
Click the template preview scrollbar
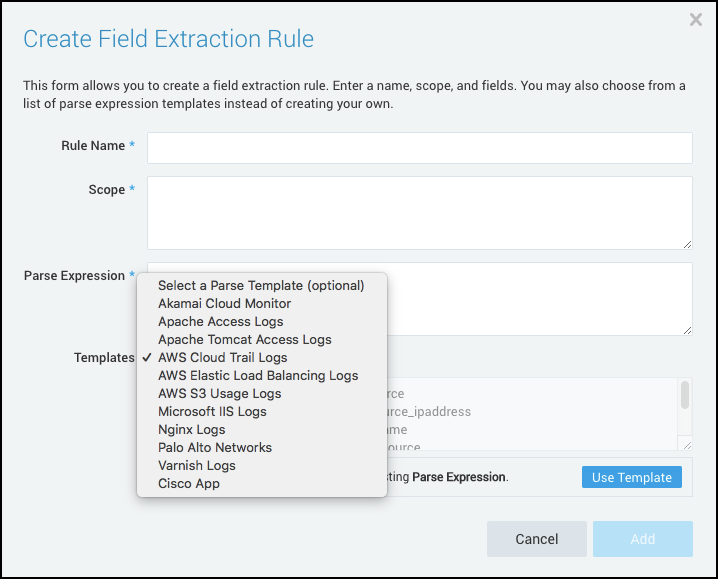pyautogui.click(x=685, y=396)
